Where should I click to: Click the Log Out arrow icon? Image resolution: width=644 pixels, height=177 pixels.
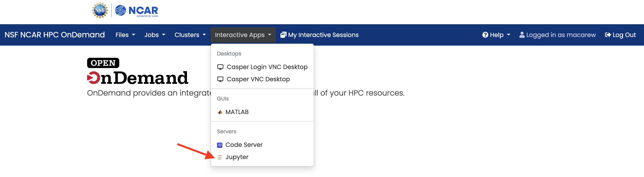tap(608, 35)
